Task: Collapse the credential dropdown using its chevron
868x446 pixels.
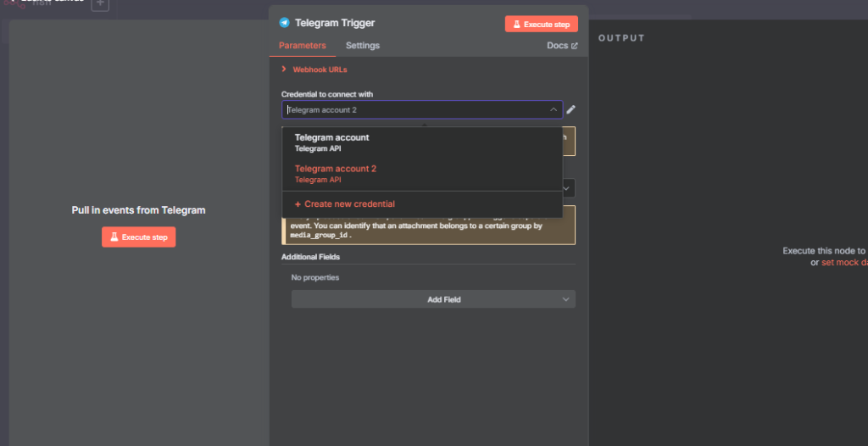Action: (553, 109)
